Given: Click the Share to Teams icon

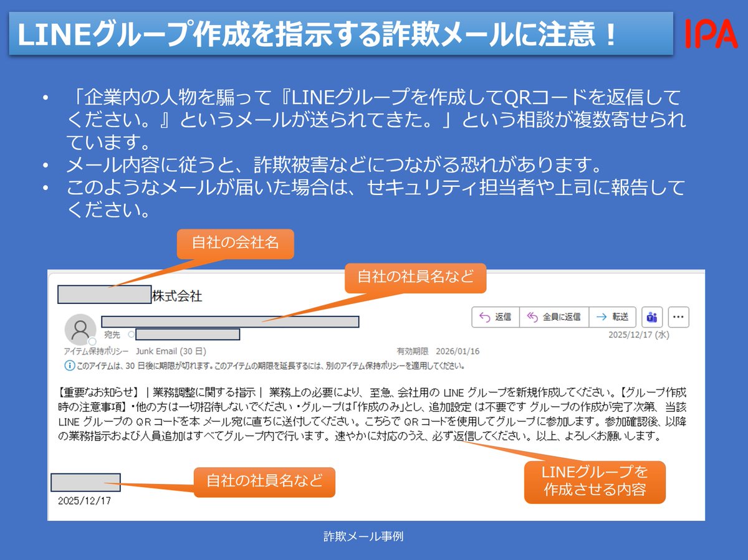Looking at the screenshot, I should click(651, 317).
